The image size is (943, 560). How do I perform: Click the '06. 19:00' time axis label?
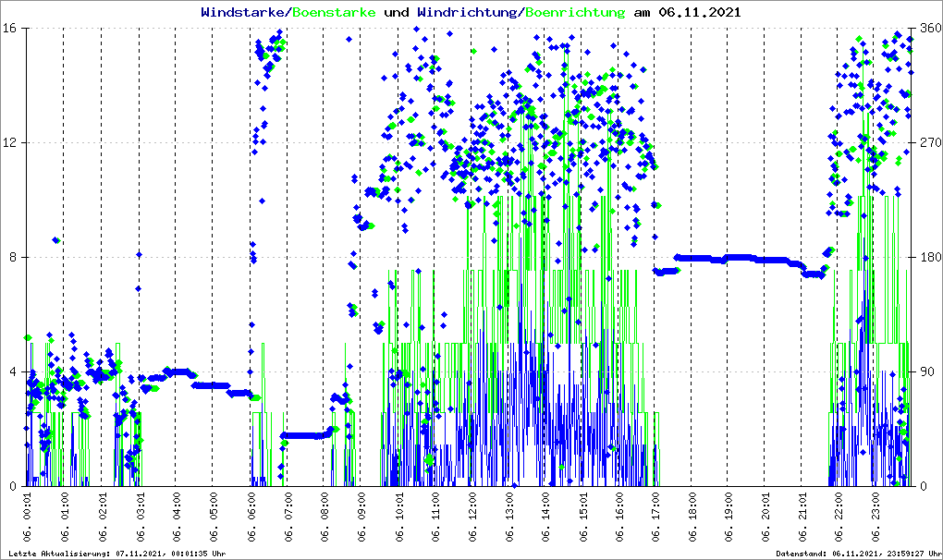click(729, 517)
